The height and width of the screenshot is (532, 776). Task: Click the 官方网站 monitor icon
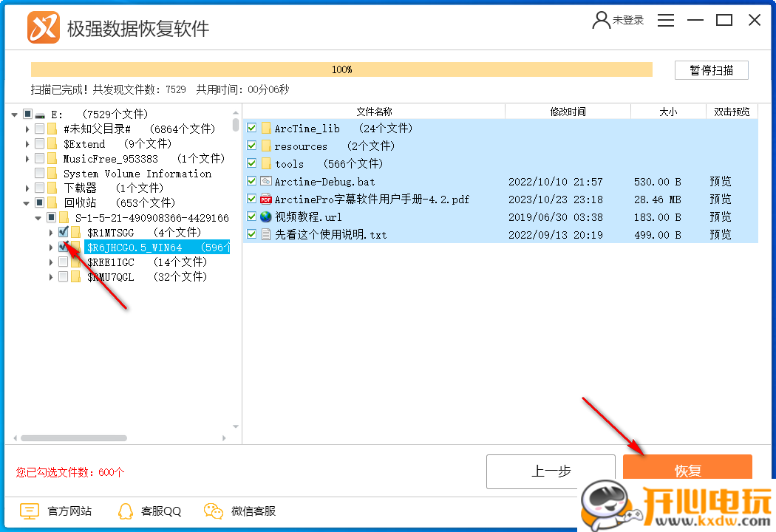point(30,511)
